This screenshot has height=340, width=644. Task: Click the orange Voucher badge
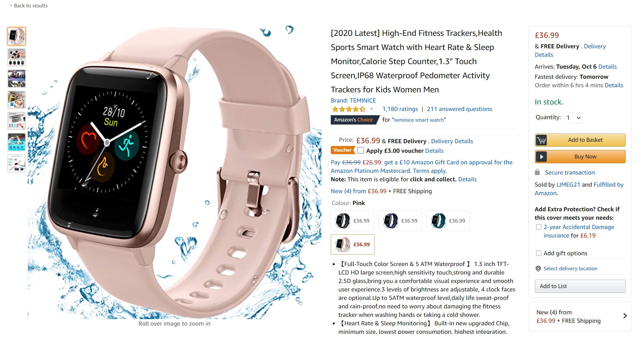pyautogui.click(x=342, y=150)
